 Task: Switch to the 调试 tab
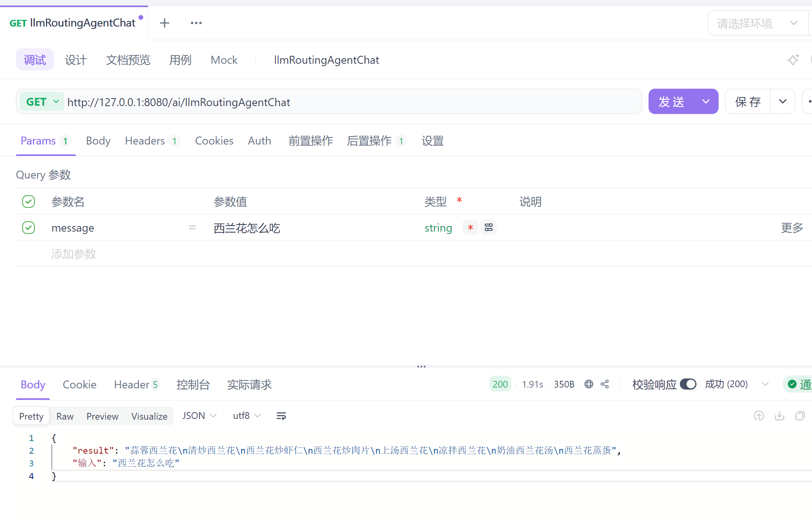35,60
